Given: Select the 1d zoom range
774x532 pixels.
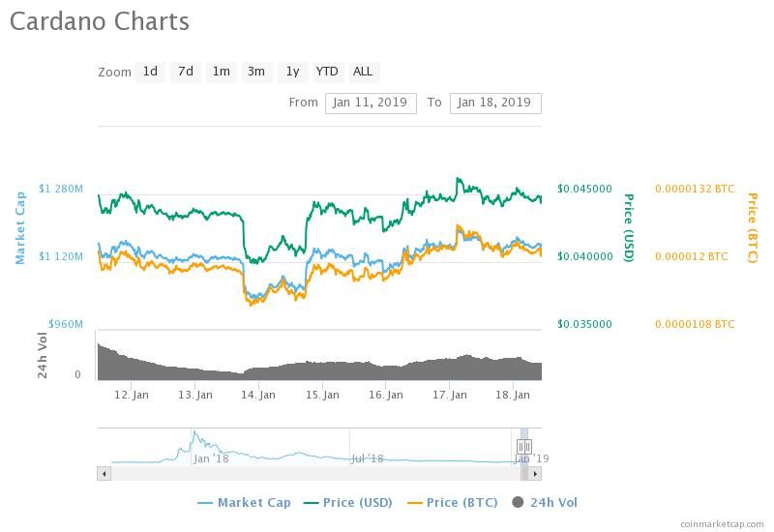Looking at the screenshot, I should (150, 72).
